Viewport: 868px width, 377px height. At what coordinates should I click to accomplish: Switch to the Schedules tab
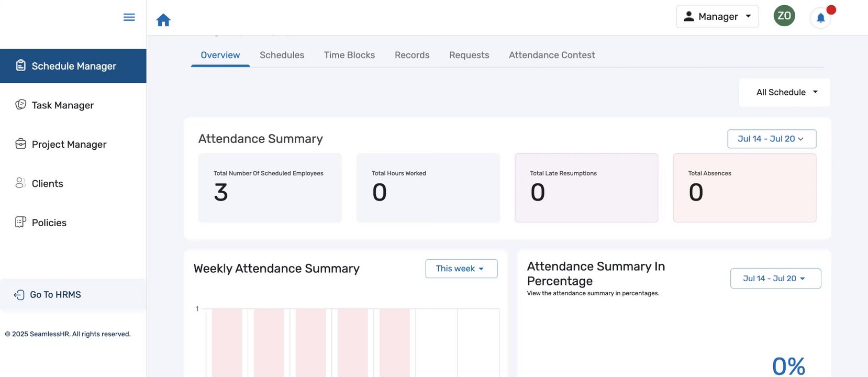pyautogui.click(x=282, y=55)
